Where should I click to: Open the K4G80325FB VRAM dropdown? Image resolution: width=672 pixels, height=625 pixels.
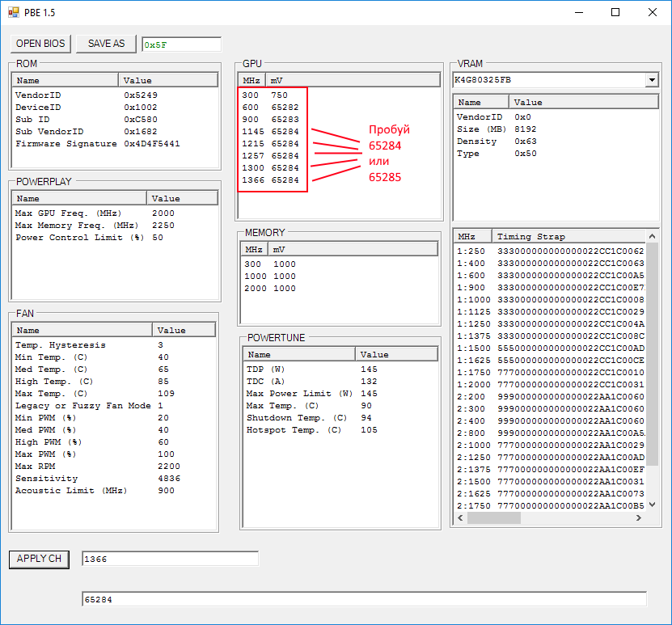pyautogui.click(x=652, y=80)
